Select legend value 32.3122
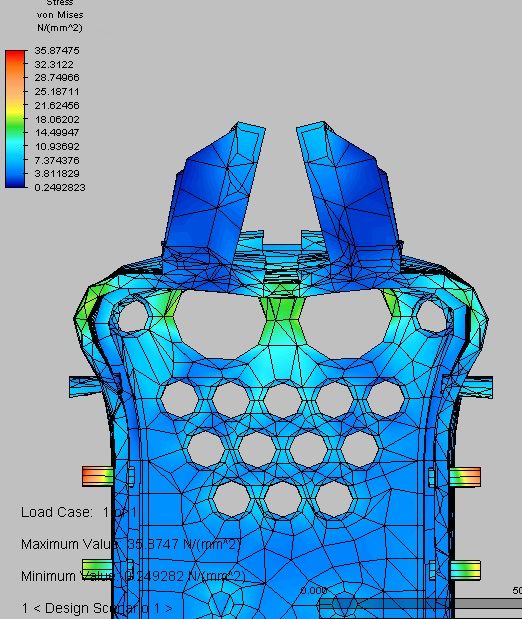This screenshot has width=522, height=619. [x=54, y=64]
